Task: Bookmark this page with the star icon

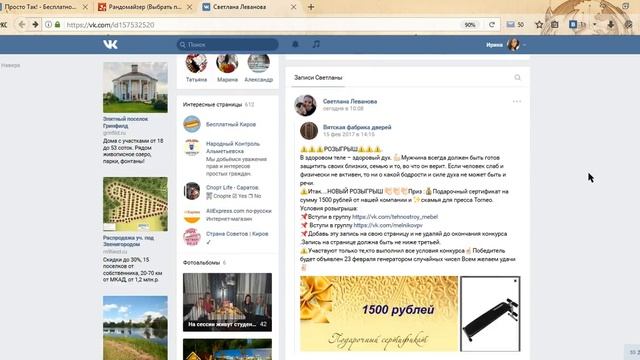Action: [x=539, y=24]
